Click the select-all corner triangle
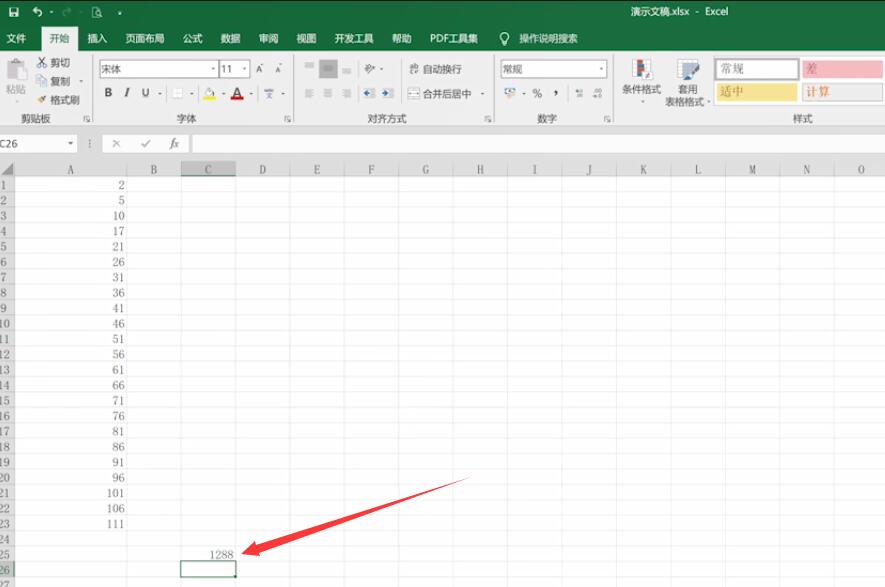The height and width of the screenshot is (587, 885). (7, 169)
